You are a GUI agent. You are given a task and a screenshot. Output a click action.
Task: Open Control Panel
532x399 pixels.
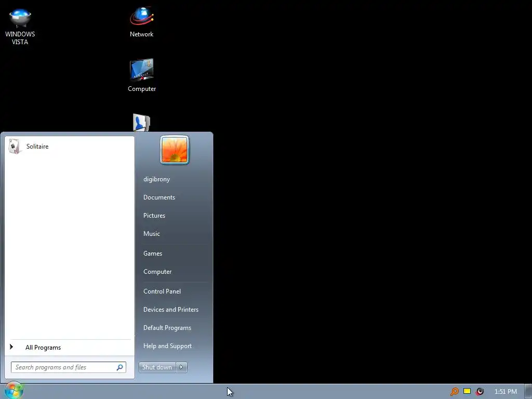pyautogui.click(x=162, y=291)
